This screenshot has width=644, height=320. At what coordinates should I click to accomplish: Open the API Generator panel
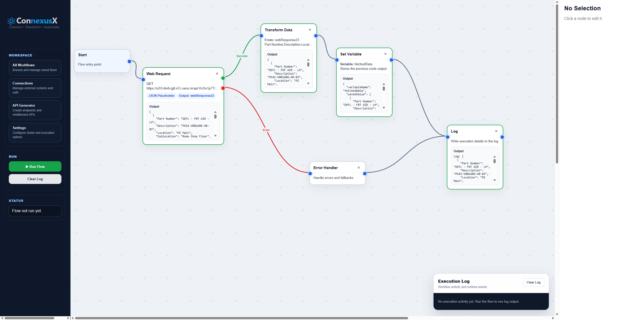click(x=35, y=110)
